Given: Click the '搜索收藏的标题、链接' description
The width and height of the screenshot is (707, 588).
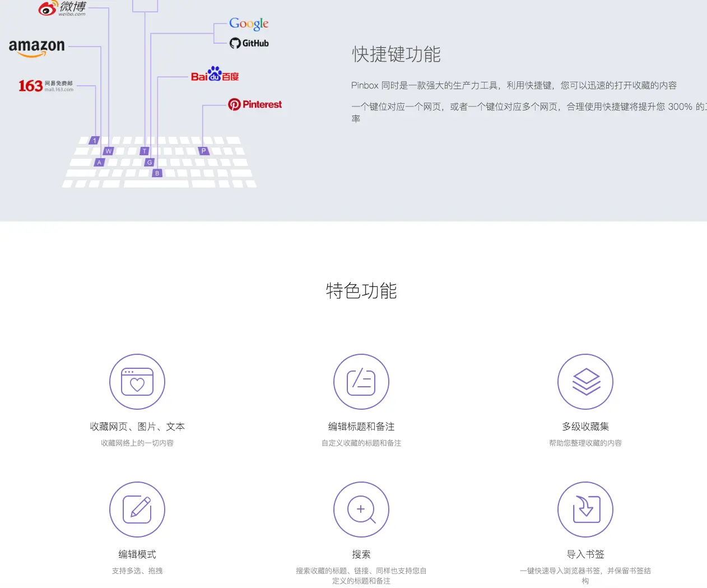Looking at the screenshot, I should (361, 576).
